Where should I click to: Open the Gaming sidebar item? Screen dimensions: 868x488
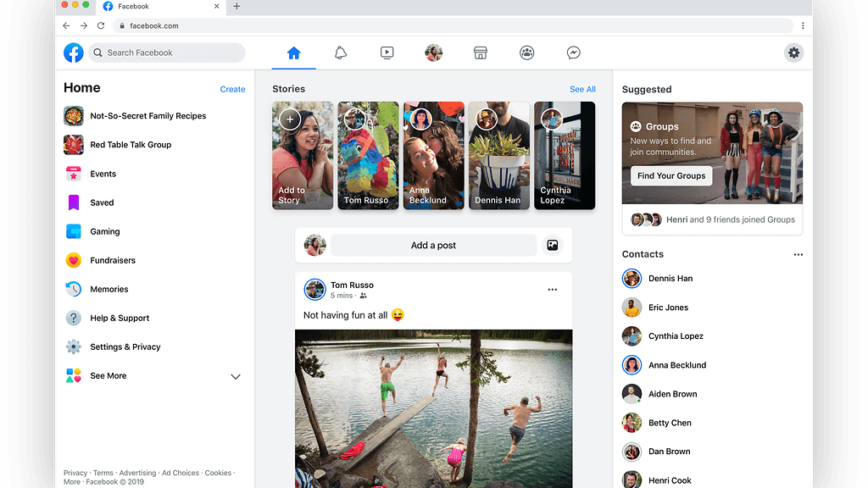coord(105,231)
